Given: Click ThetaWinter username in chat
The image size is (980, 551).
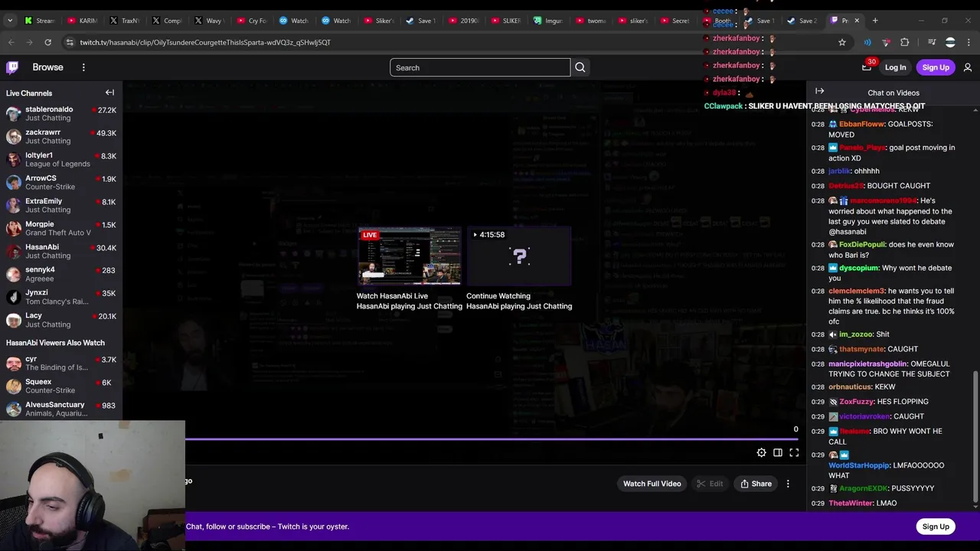Looking at the screenshot, I should tap(851, 503).
